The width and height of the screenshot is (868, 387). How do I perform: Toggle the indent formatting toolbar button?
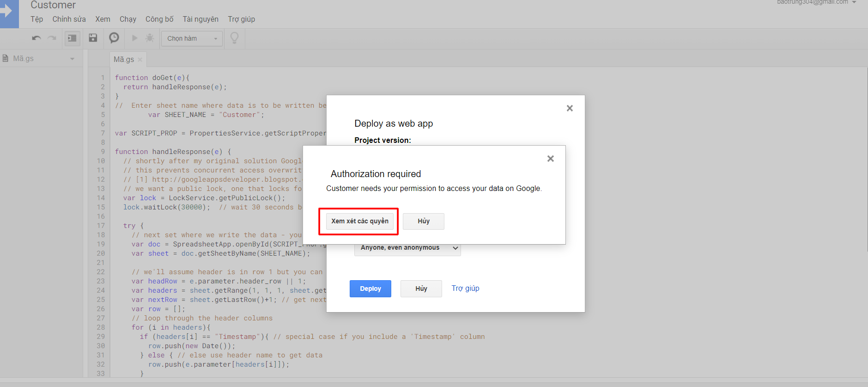[x=72, y=38]
